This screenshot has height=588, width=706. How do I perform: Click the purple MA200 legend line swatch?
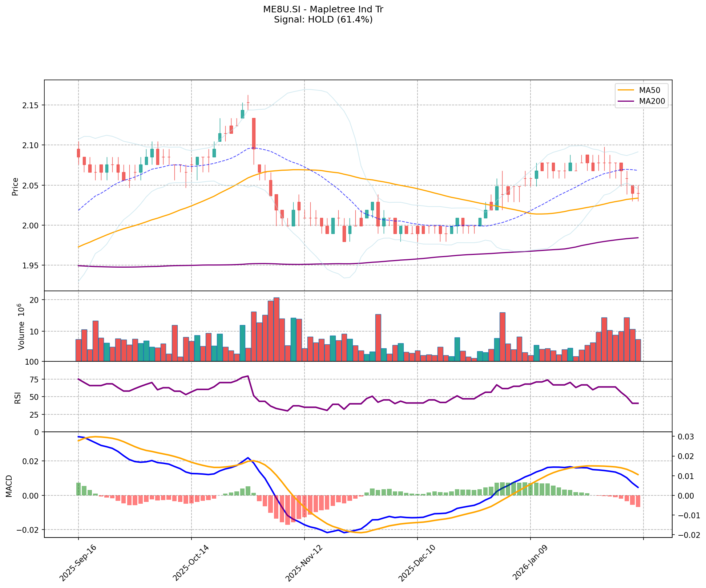pos(625,101)
